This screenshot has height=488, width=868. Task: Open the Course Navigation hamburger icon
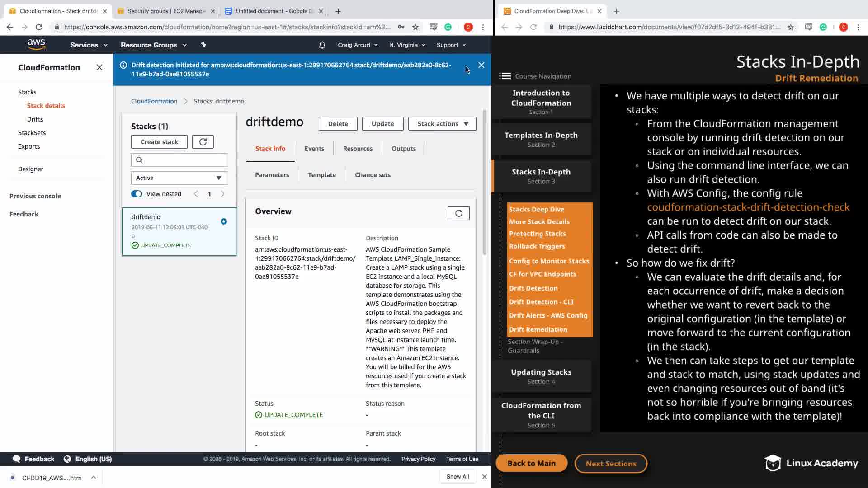505,76
